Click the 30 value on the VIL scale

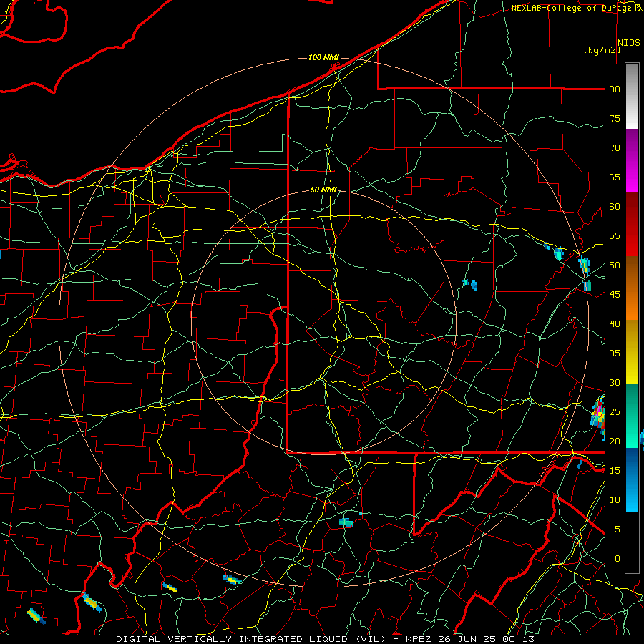(615, 383)
